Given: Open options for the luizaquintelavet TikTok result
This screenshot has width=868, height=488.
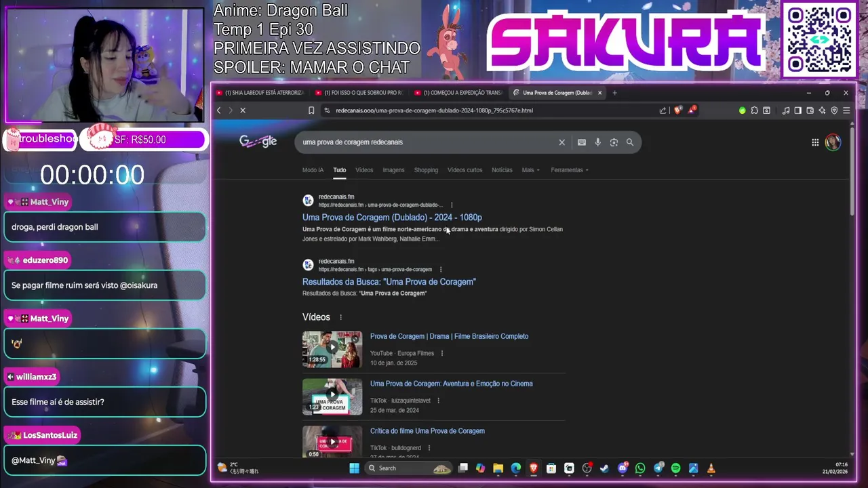Looking at the screenshot, I should pyautogui.click(x=438, y=401).
